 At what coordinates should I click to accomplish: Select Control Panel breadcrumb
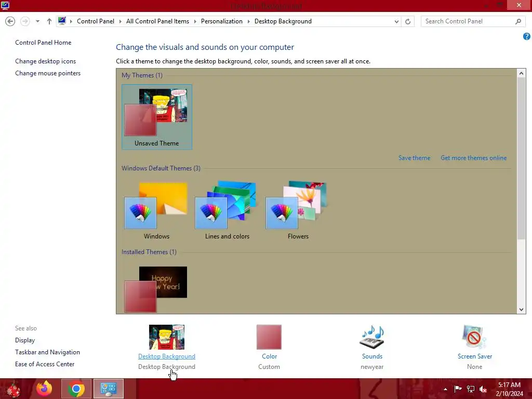(x=96, y=21)
